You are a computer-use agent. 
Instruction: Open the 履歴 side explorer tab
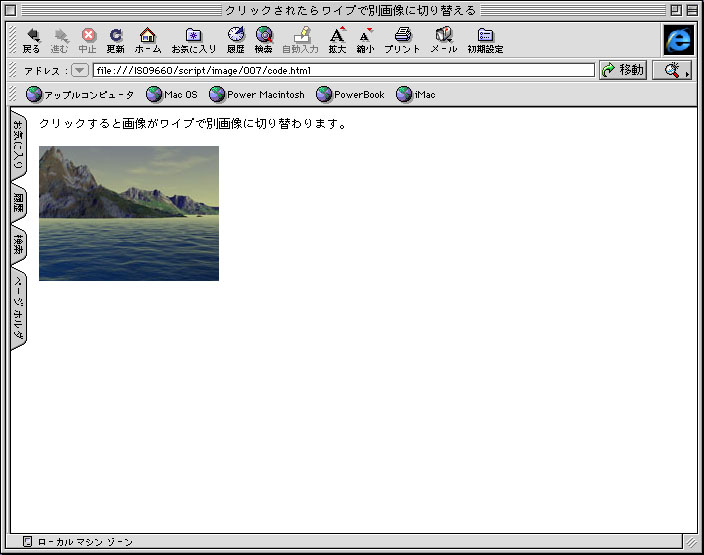click(18, 202)
